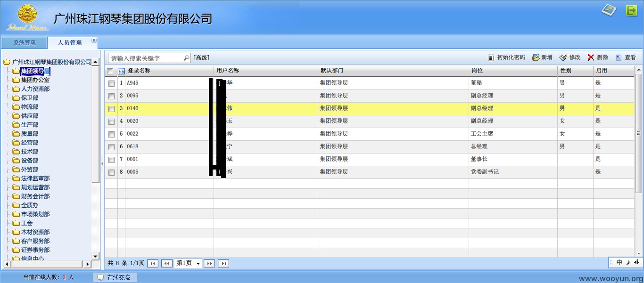The image size is (644, 283).
Task: Click column settings grid icon in header
Action: pos(121,71)
